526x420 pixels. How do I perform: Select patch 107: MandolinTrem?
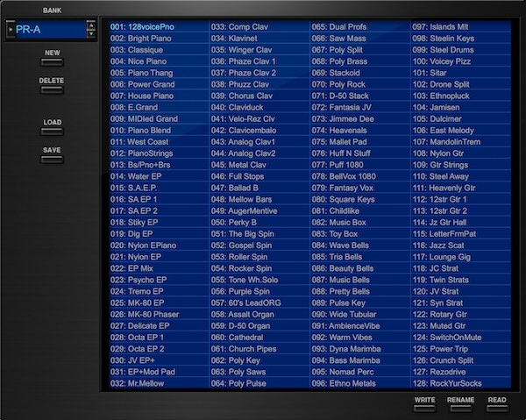click(461, 142)
